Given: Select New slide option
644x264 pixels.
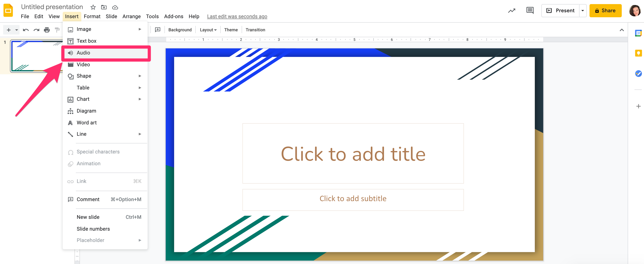Looking at the screenshot, I should 87,217.
